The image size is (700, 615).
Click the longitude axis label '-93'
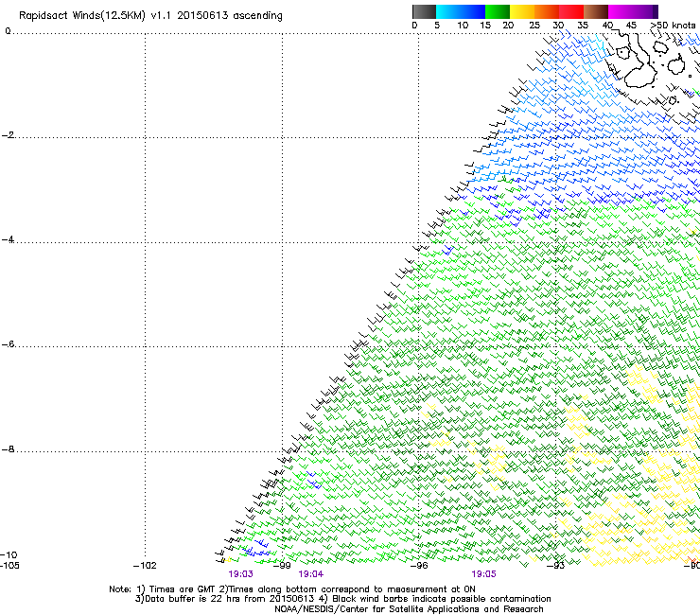pos(556,566)
